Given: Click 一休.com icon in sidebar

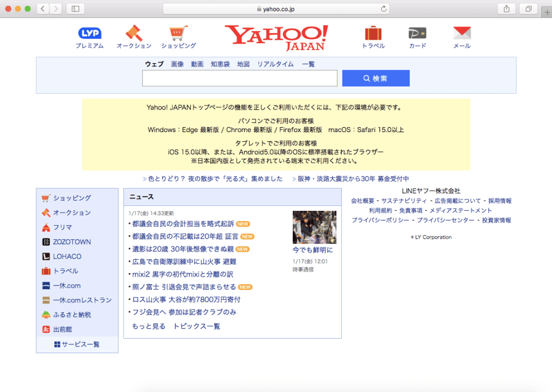Looking at the screenshot, I should pos(46,286).
